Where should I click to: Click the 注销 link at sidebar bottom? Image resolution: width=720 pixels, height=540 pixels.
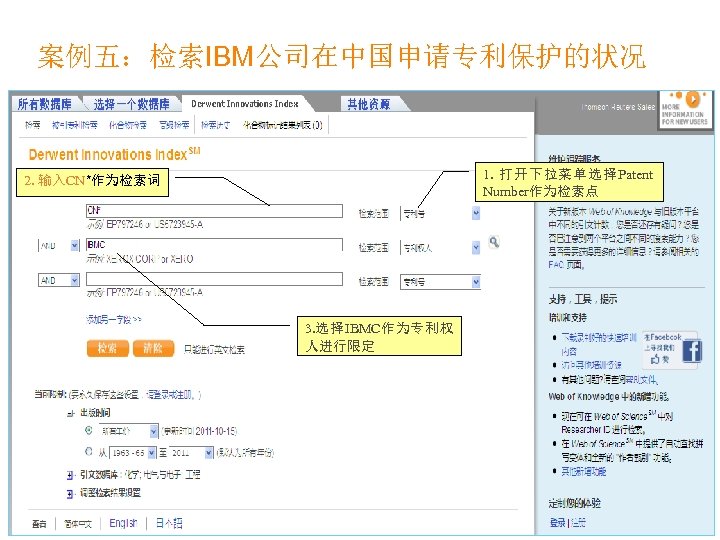click(578, 523)
